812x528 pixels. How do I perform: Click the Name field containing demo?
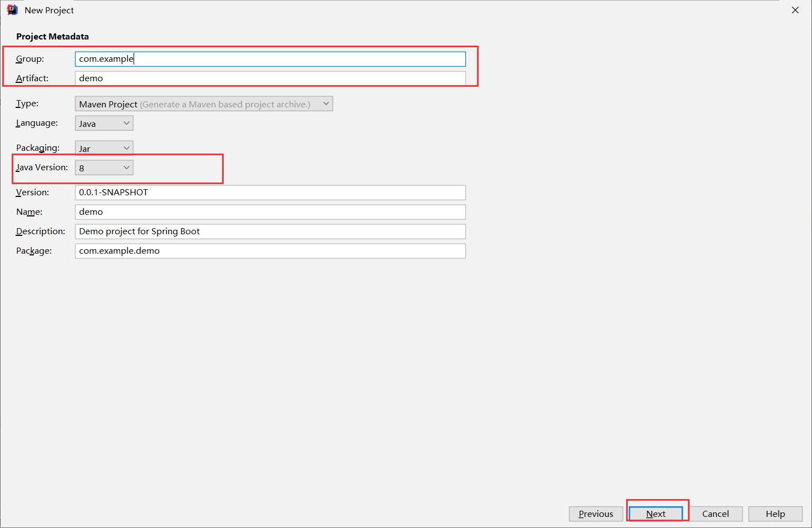(270, 212)
